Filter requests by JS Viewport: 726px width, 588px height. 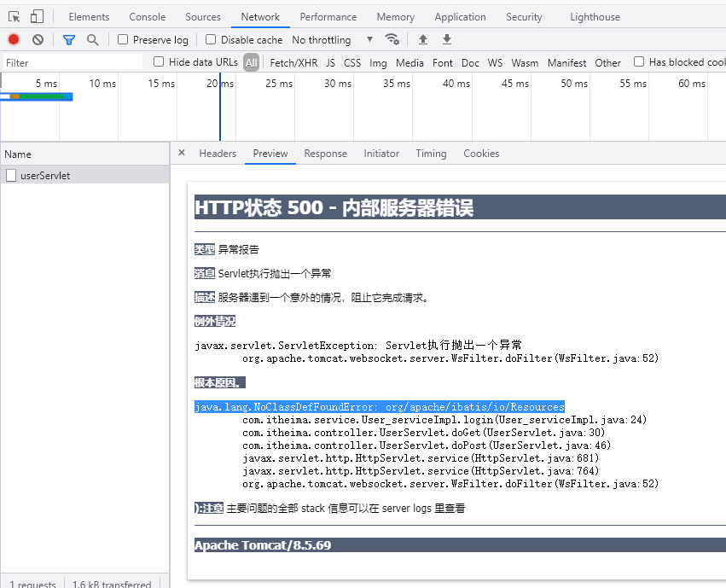click(x=330, y=62)
